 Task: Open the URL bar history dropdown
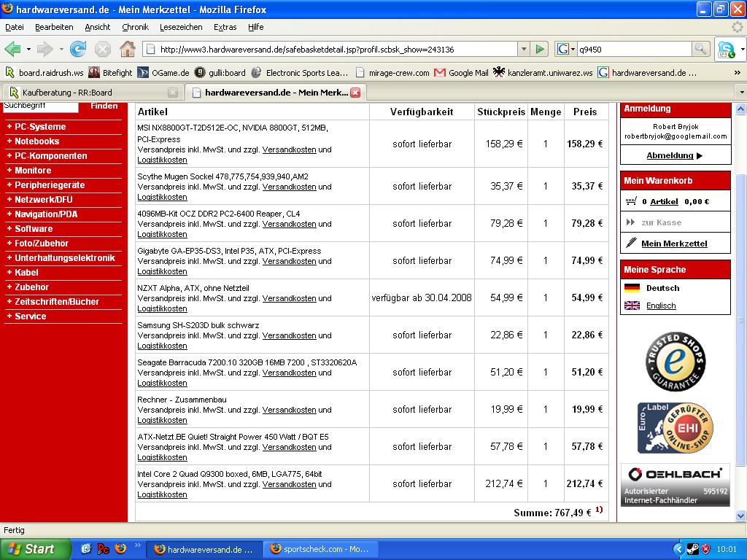[524, 49]
